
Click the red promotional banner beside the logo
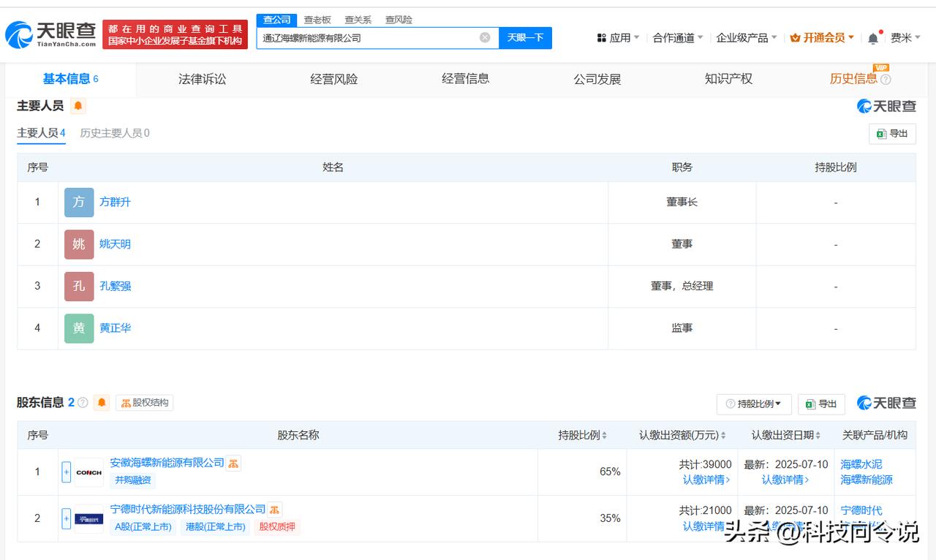click(175, 34)
